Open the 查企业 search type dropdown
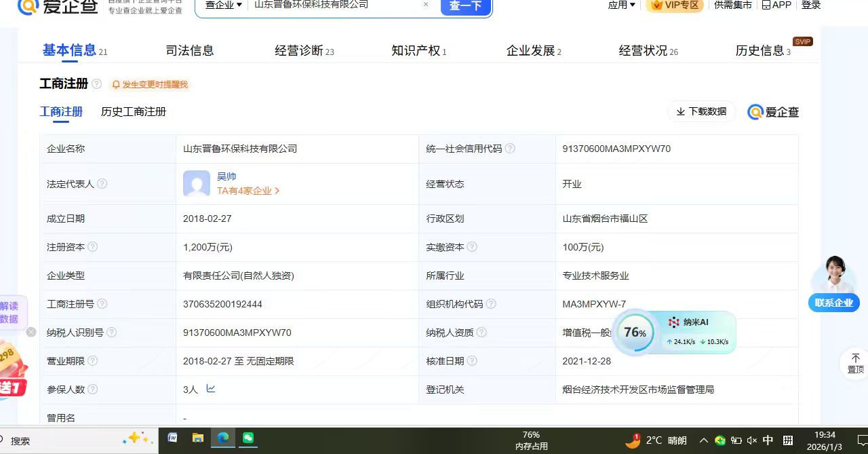This screenshot has width=868, height=454. point(224,5)
